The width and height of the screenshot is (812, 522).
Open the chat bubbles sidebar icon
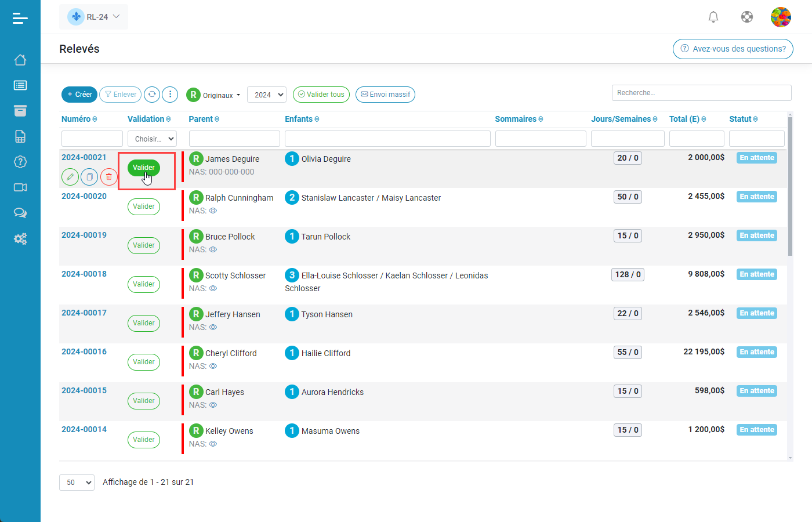click(20, 213)
